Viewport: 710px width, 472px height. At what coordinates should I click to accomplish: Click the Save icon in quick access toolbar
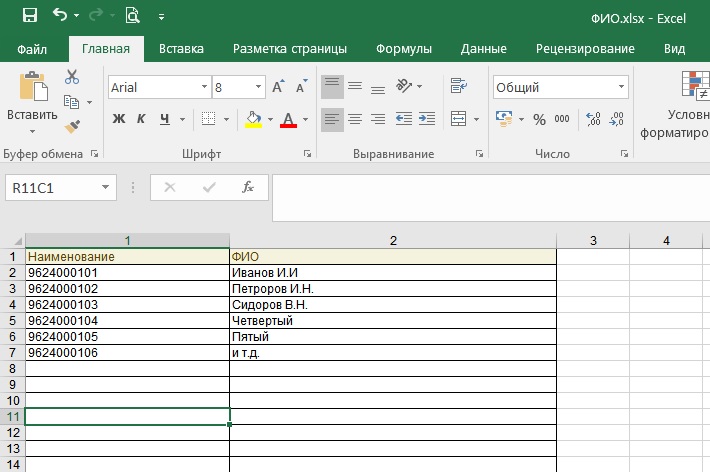click(x=30, y=16)
